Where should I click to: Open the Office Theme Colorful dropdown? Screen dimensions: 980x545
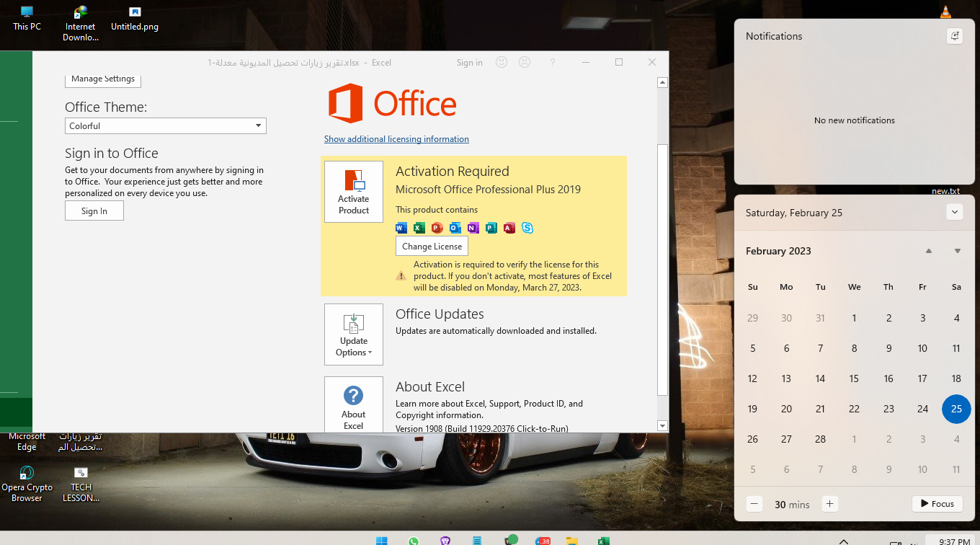pyautogui.click(x=166, y=126)
